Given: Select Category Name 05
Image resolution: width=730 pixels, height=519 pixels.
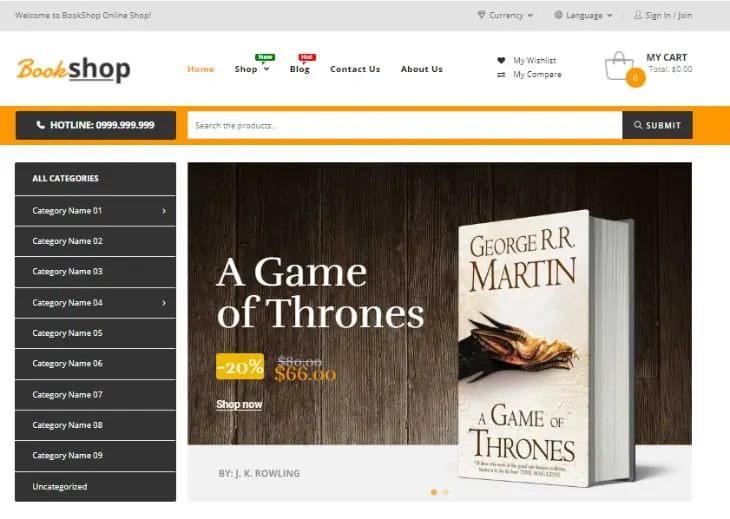Looking at the screenshot, I should point(95,333).
